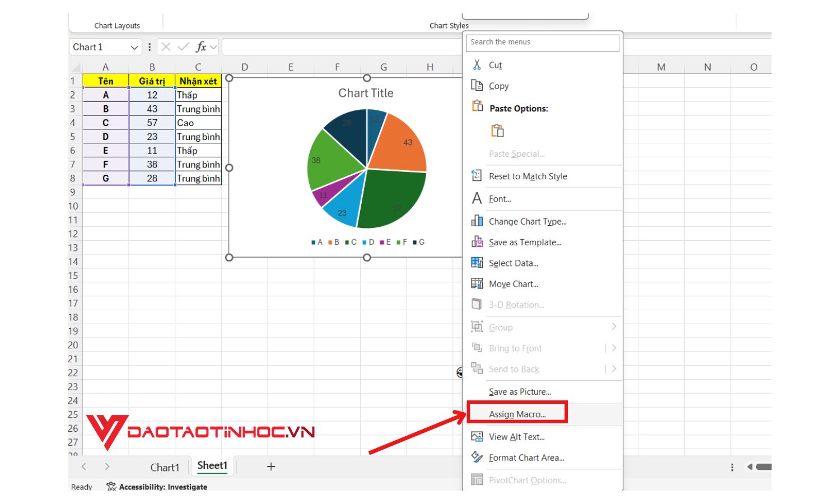This screenshot has width=840, height=504.
Task: Click the paste clipboard icon under Paste Options
Action: point(497,130)
